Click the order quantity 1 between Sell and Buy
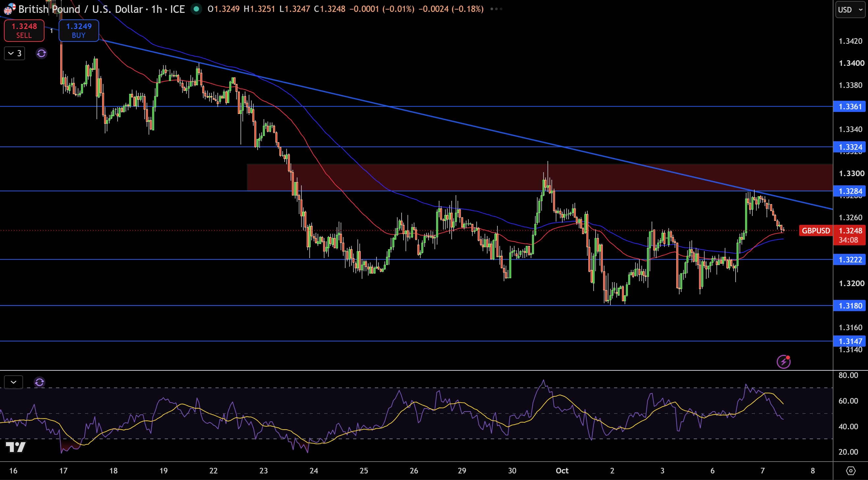868x480 pixels. pos(52,31)
